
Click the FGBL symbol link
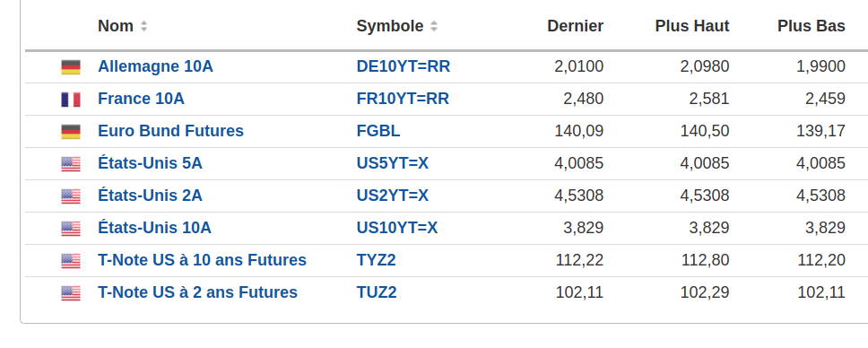point(378,131)
